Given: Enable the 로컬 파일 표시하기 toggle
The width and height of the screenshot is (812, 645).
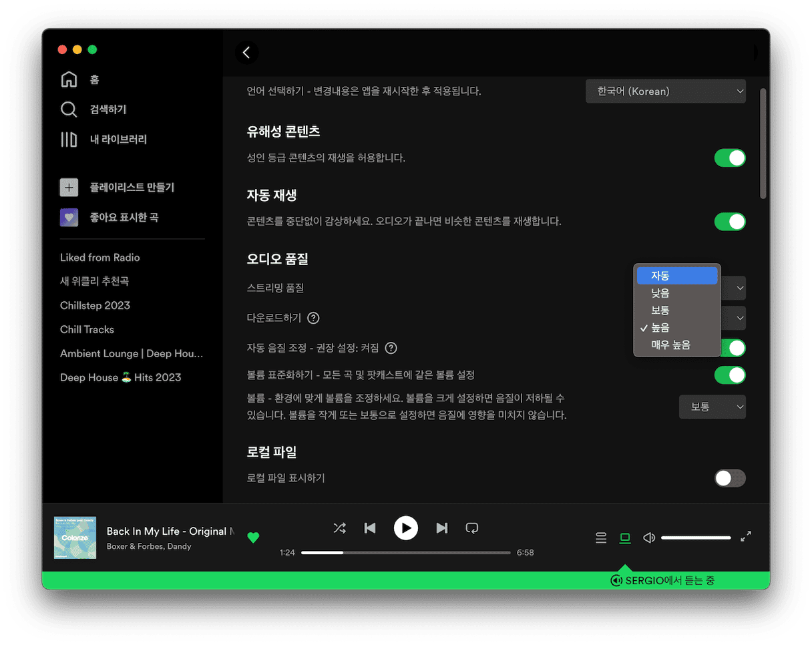Looking at the screenshot, I should point(729,478).
